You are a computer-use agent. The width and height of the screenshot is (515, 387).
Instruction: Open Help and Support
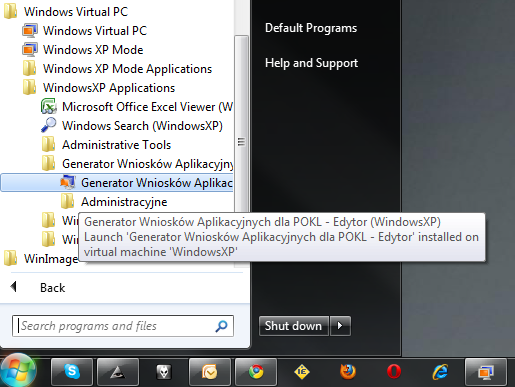coord(311,63)
